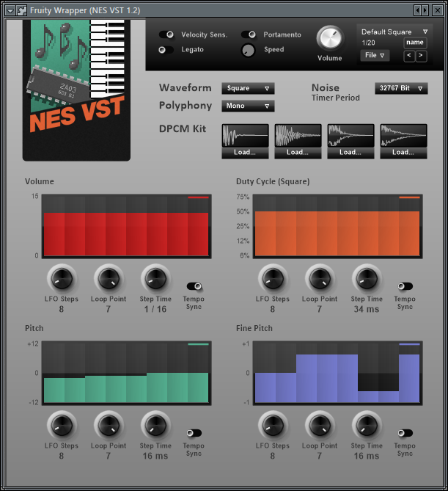This screenshot has width=448, height=491.
Task: Click the next preset arrow in title bar
Action: pyautogui.click(x=425, y=11)
